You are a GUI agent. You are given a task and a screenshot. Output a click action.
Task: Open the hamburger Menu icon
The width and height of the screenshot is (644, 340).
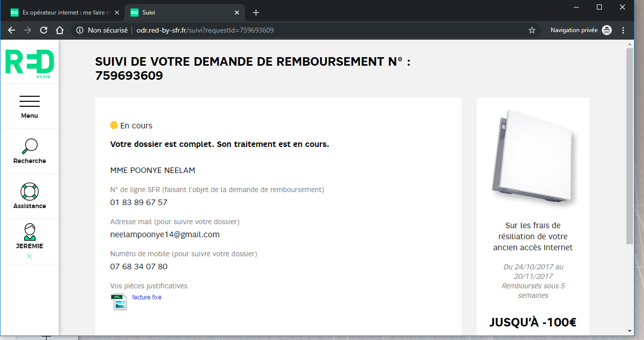(30, 101)
